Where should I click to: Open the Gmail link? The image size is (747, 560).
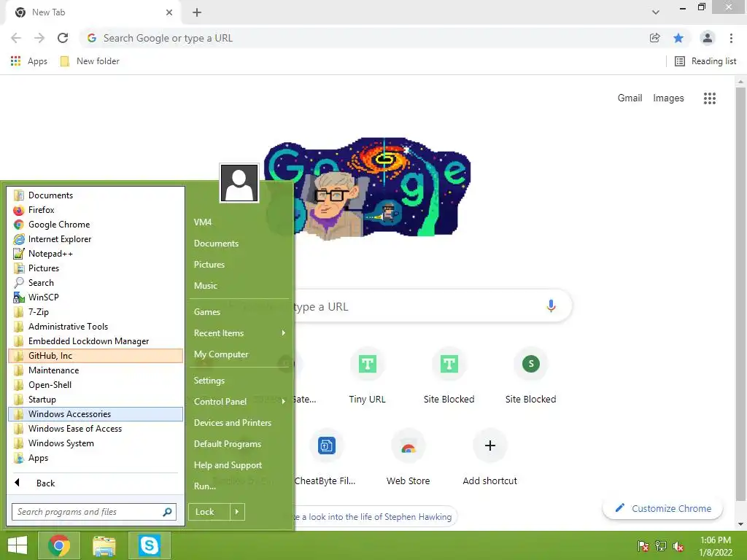tap(630, 98)
